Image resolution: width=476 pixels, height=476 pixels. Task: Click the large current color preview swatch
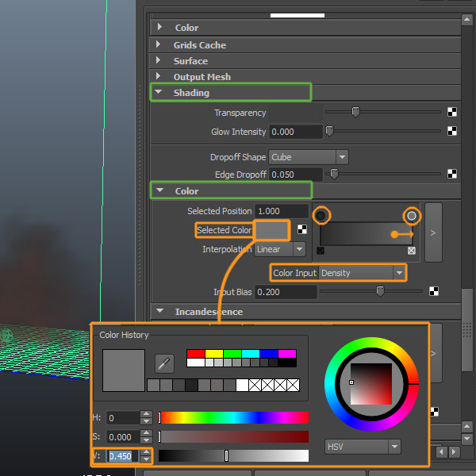124,370
